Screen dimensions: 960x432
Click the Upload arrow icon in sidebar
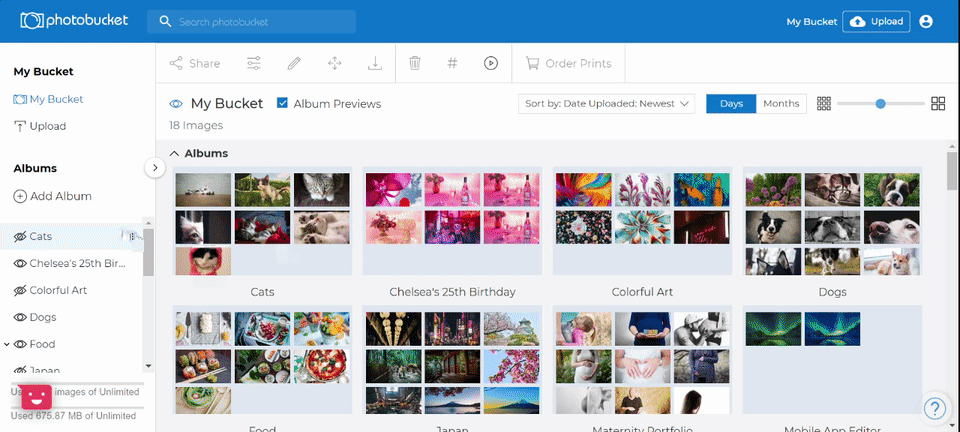pos(20,126)
